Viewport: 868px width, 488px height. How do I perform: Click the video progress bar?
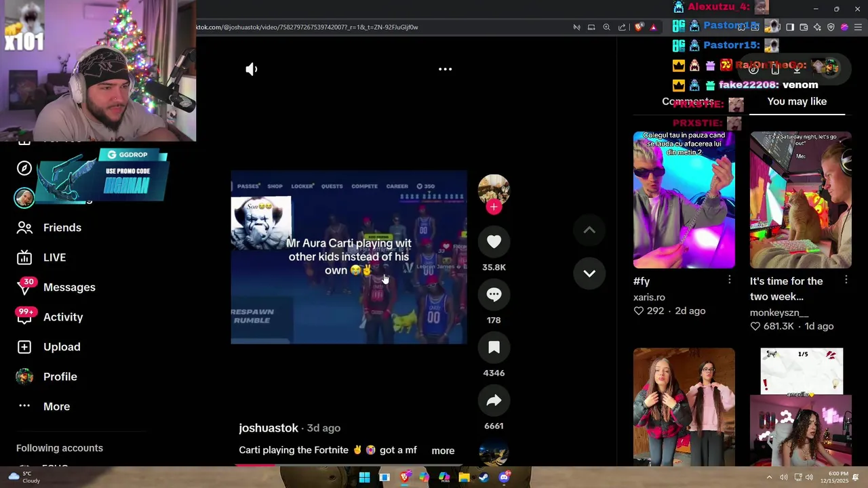[x=349, y=465]
